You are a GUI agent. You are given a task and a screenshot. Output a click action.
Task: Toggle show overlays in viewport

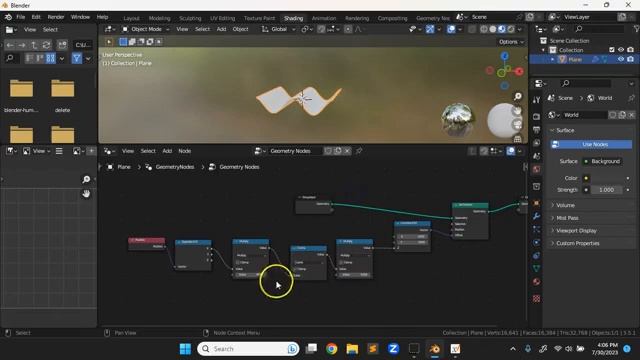[x=451, y=29]
